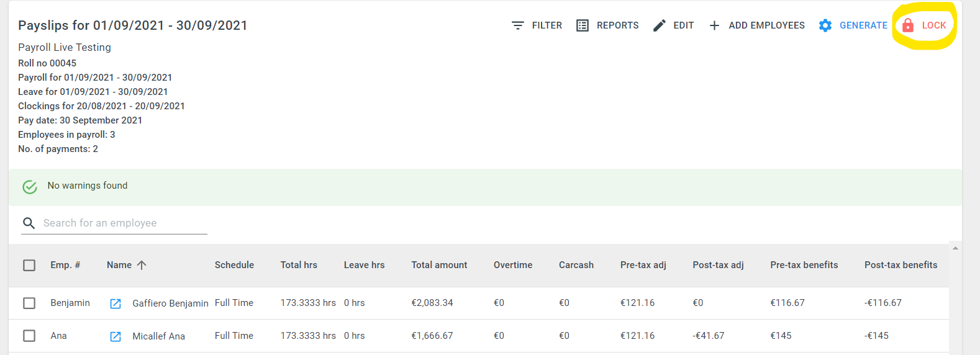Image resolution: width=980 pixels, height=355 pixels.
Task: Toggle Name column sort arrow
Action: (x=142, y=265)
